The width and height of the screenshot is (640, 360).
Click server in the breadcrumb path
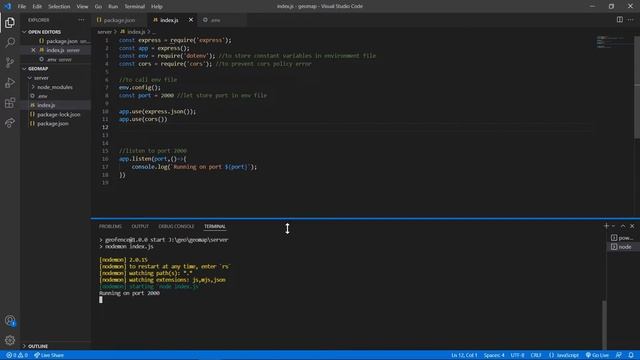[x=104, y=32]
